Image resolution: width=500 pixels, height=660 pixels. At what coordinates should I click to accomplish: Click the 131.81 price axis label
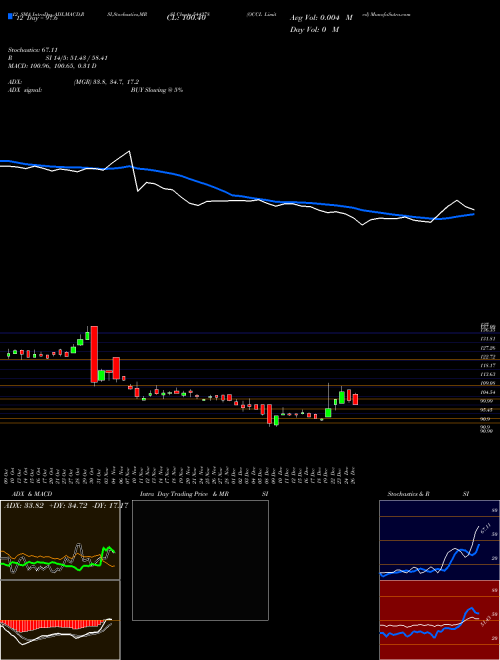click(x=487, y=338)
